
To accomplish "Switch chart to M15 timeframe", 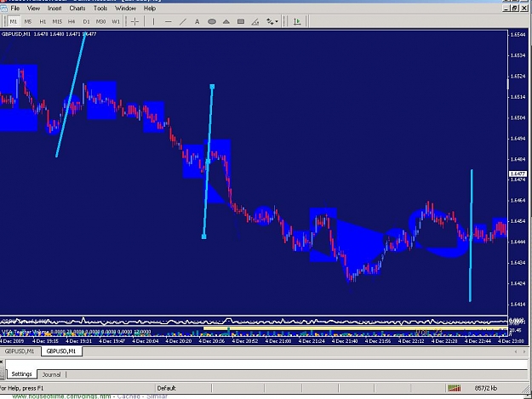I will 57,22.
